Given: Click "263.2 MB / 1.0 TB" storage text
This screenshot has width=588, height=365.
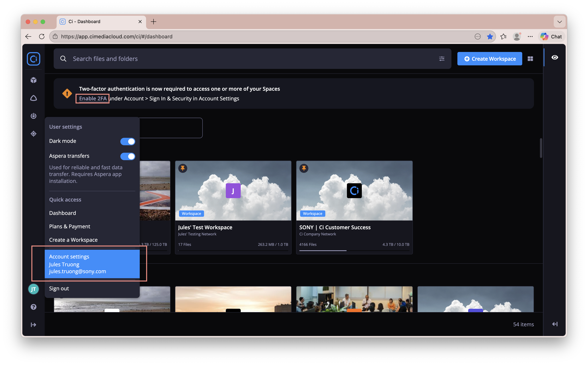Looking at the screenshot, I should pos(273,244).
